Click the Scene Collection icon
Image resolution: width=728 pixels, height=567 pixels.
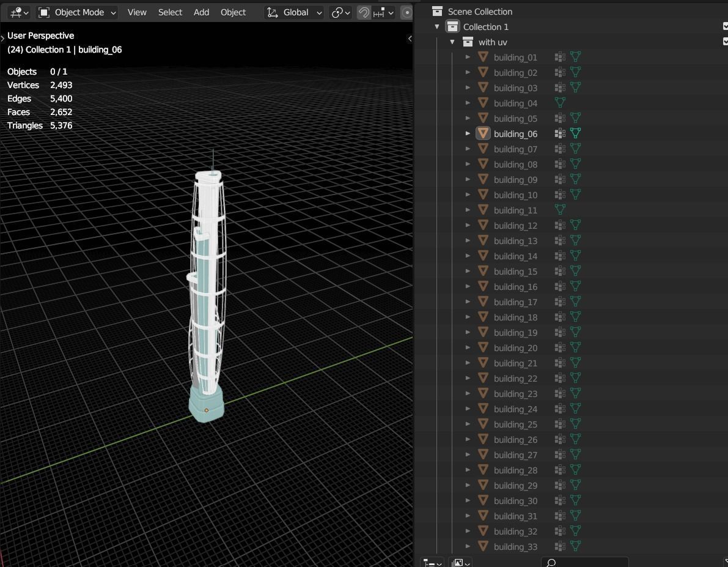(437, 11)
